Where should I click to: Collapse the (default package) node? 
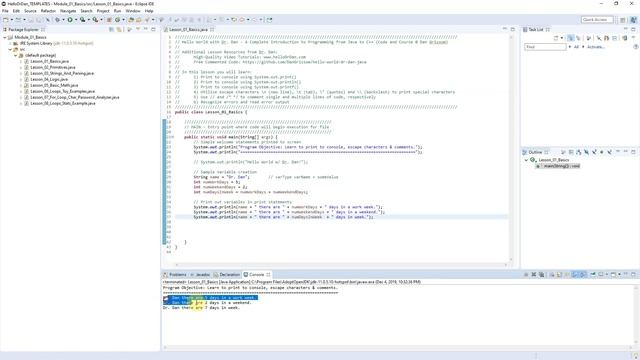pos(16,55)
